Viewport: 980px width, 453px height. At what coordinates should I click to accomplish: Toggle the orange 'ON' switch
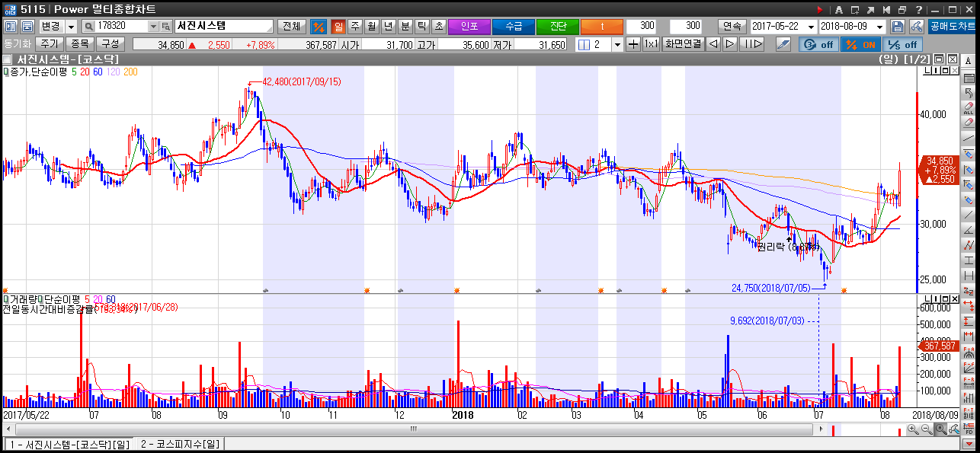pos(860,44)
